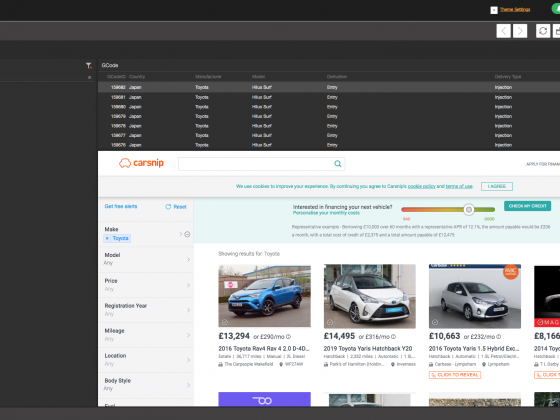Click the purple banner tile in results

264,399
